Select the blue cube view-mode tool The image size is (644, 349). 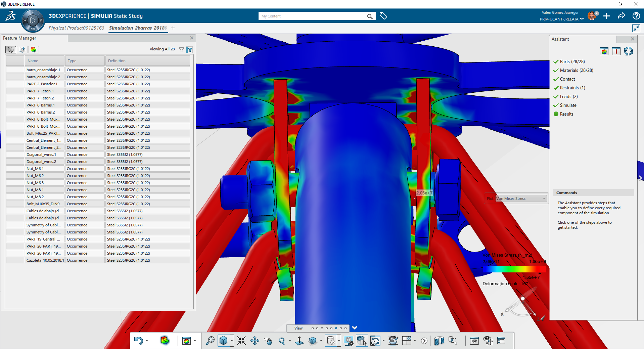coord(223,341)
